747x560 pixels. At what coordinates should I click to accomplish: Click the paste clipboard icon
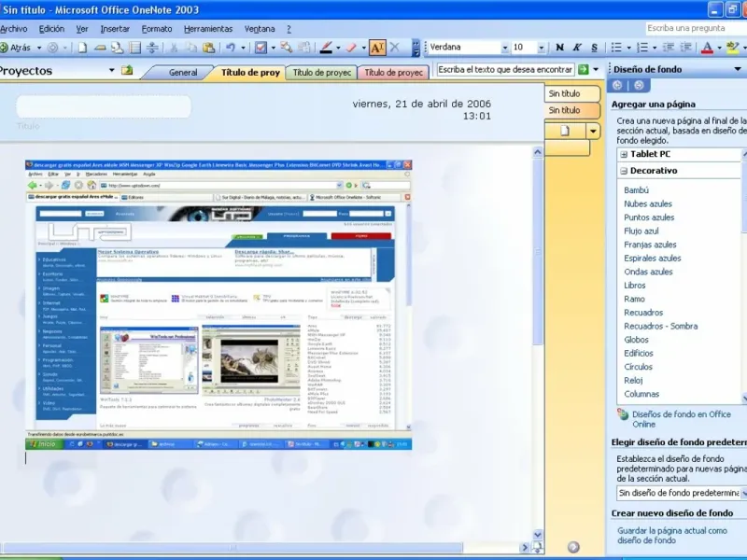208,48
